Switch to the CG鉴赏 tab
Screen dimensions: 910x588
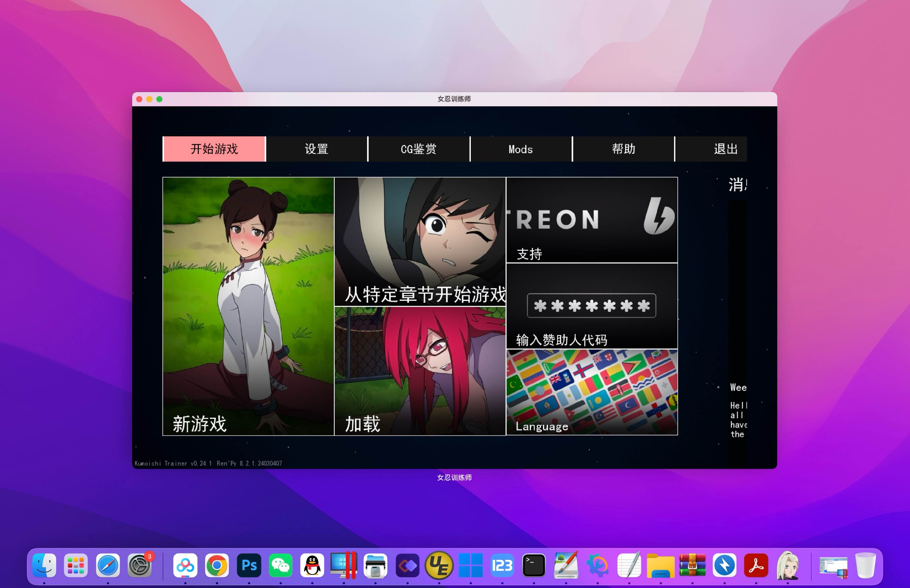(419, 149)
